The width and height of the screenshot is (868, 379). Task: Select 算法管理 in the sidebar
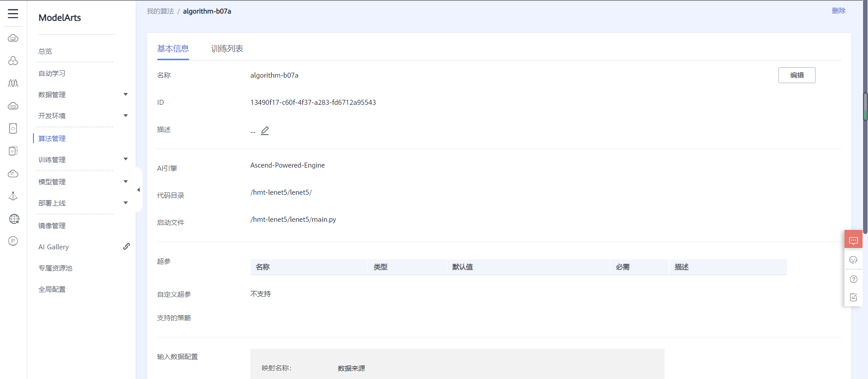click(52, 138)
